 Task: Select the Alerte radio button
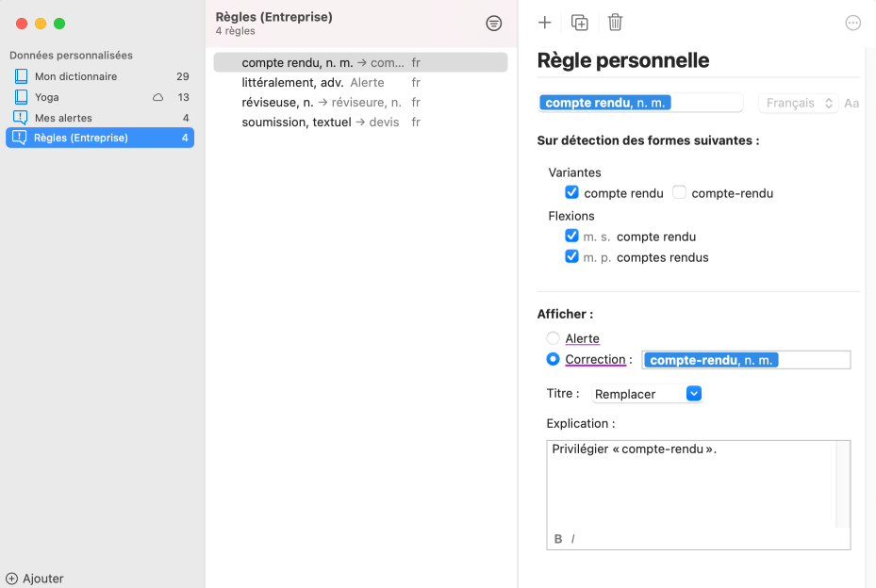click(554, 338)
